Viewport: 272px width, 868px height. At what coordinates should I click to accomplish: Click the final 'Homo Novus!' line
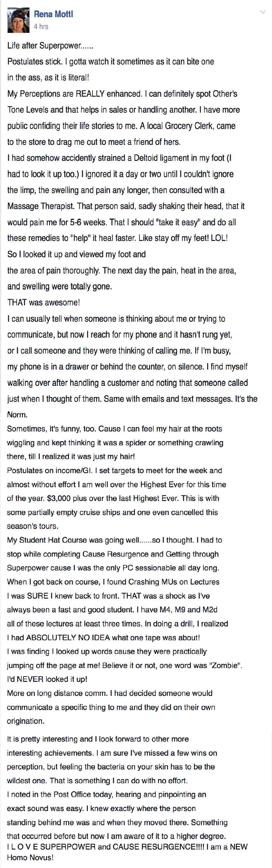[30, 857]
